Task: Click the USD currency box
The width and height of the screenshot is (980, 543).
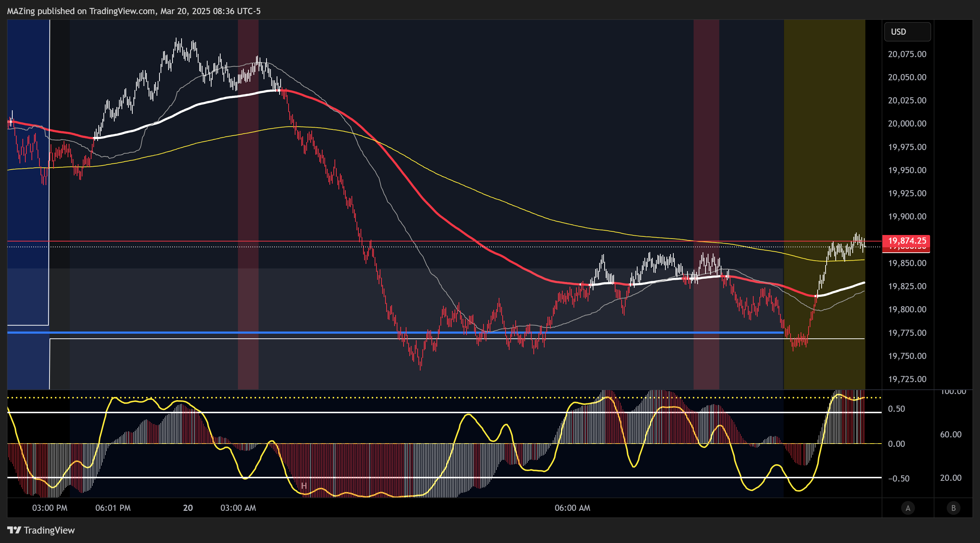Action: click(907, 32)
